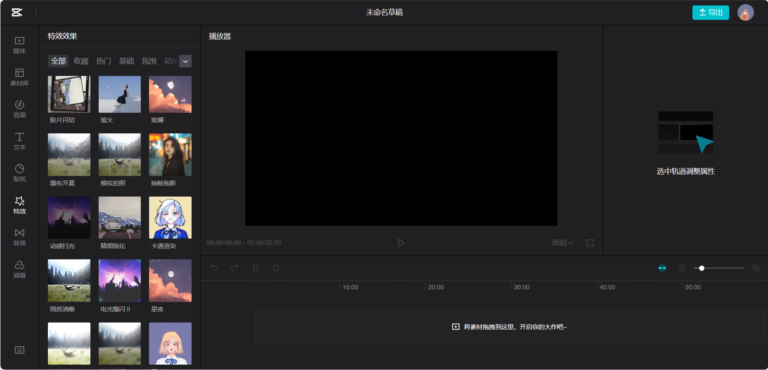Click the timeline zoom-in magnifier
768x370 pixels.
(756, 268)
